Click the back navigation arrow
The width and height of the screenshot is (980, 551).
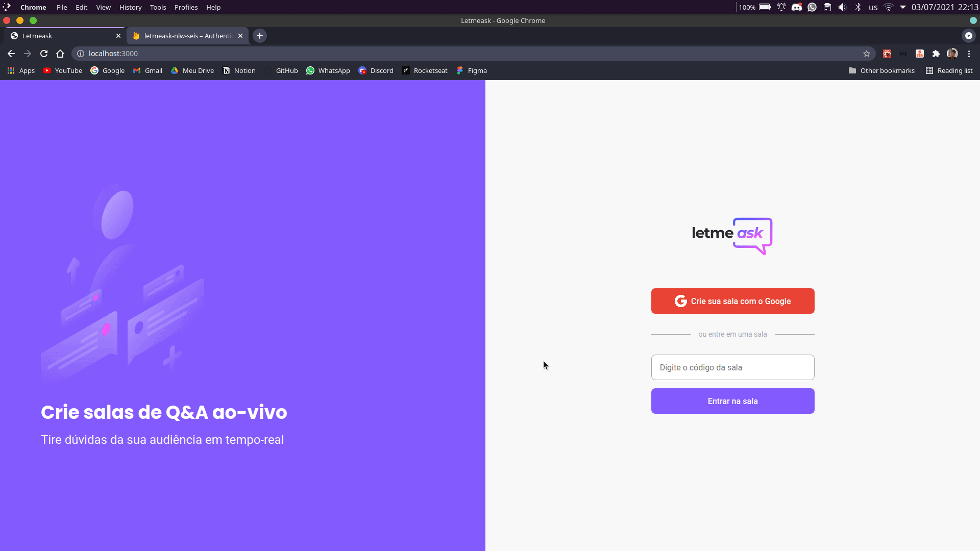point(11,54)
